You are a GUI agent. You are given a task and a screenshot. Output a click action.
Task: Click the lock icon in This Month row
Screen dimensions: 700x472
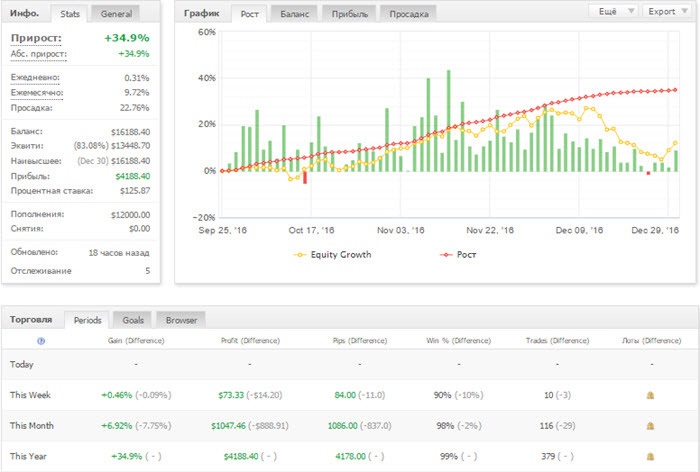tap(650, 425)
